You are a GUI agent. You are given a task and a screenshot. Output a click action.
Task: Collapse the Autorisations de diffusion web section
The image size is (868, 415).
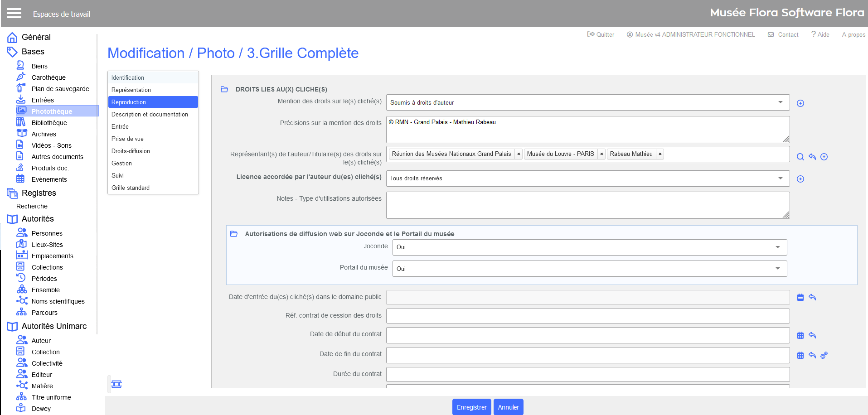(234, 234)
